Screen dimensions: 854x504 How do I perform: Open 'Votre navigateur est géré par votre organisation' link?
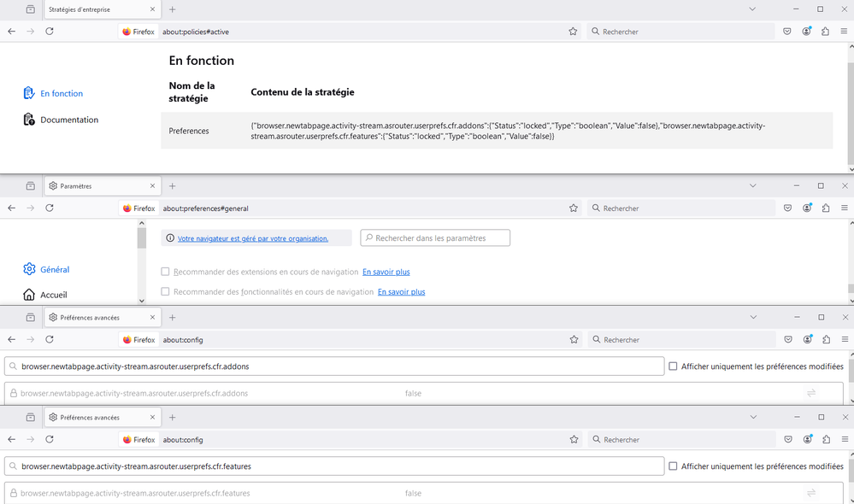click(x=252, y=238)
